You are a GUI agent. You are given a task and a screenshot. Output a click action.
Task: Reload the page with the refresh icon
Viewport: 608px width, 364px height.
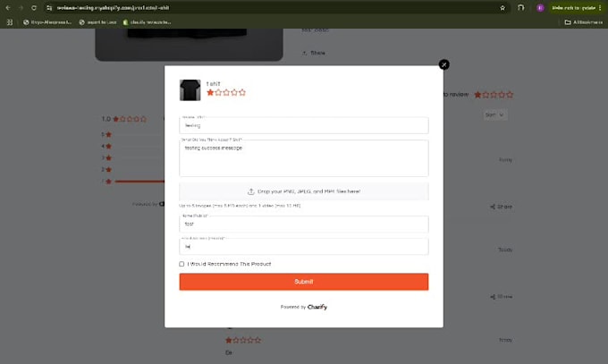click(x=34, y=8)
